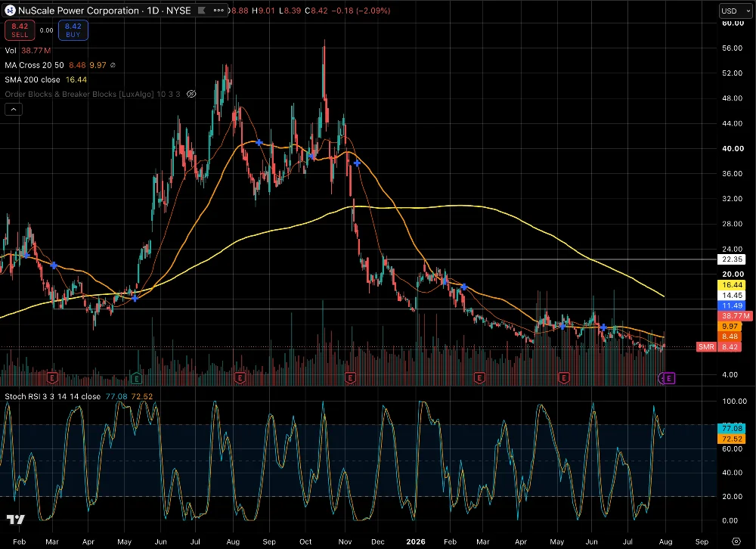Screen dimensions: 756x549
Task: Open the three-dots more menu beside the title
Action: coord(218,10)
